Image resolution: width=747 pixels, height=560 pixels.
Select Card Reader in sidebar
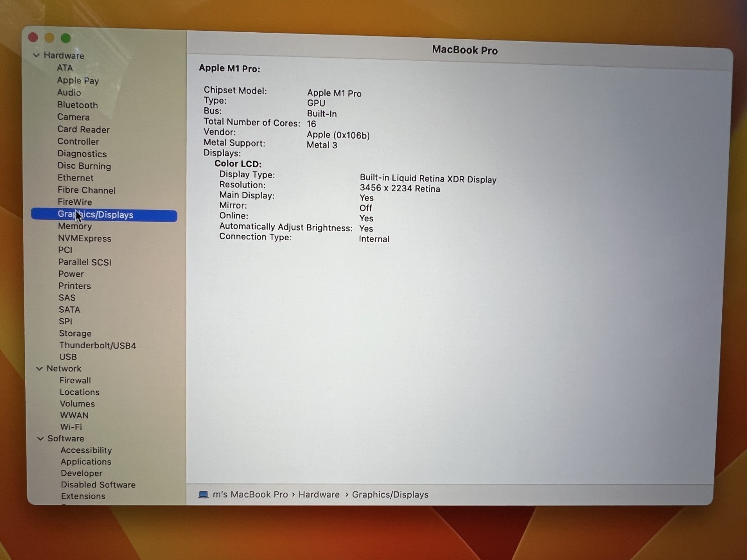point(84,129)
